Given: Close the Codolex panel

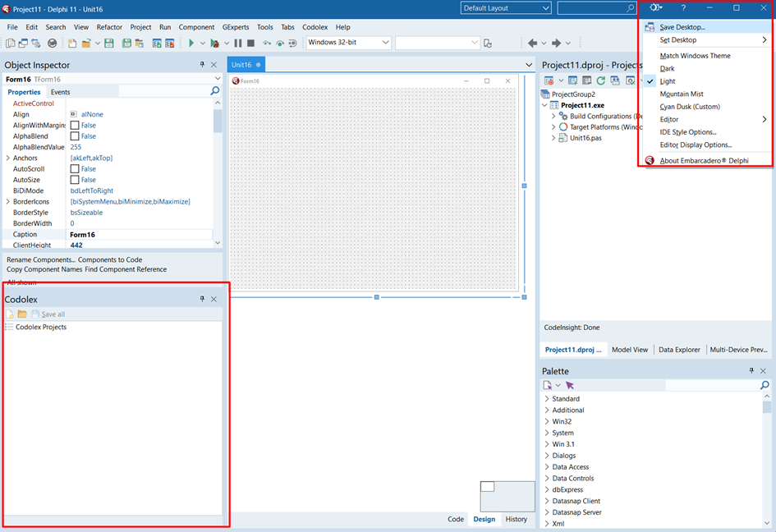Looking at the screenshot, I should click(x=214, y=299).
